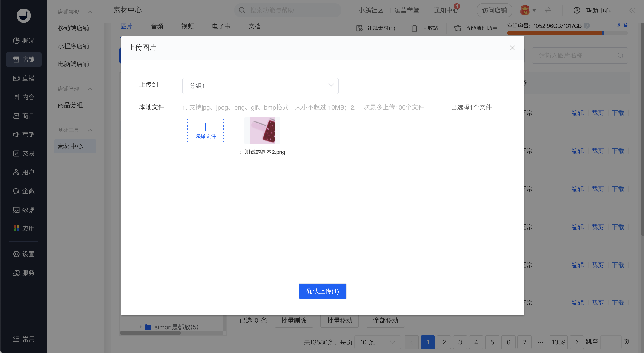Collapse the 店铺装修 menu section

pos(90,12)
